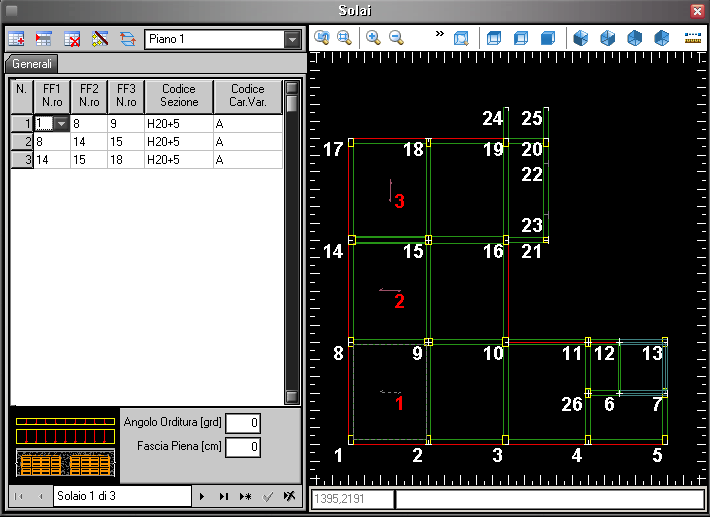
Task: Select the solid blue cube view icon
Action: 548,38
